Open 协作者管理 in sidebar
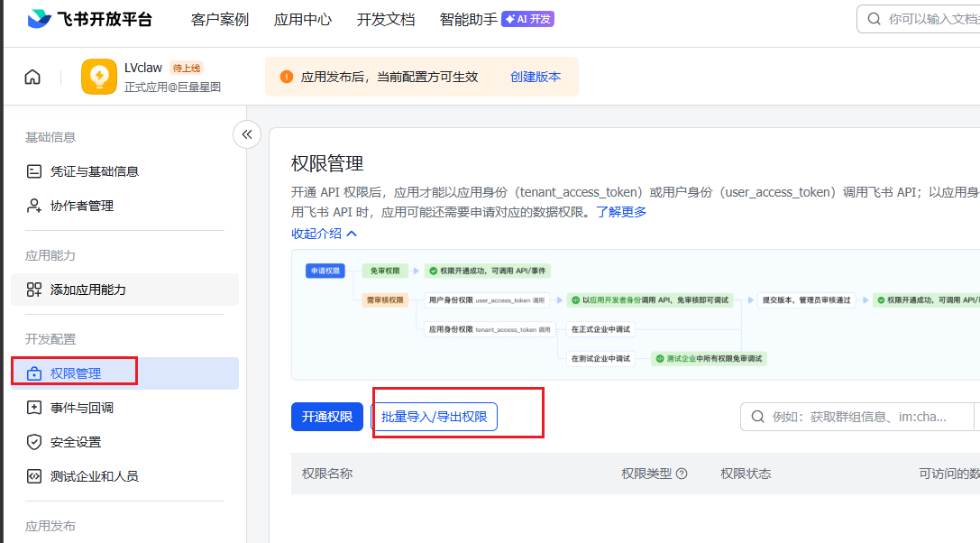Viewport: 980px width, 543px height. 81,206
